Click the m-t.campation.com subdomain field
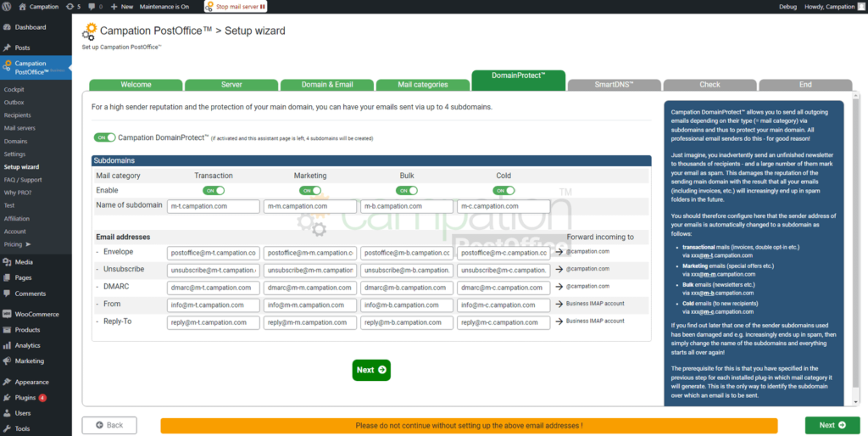 coord(214,206)
